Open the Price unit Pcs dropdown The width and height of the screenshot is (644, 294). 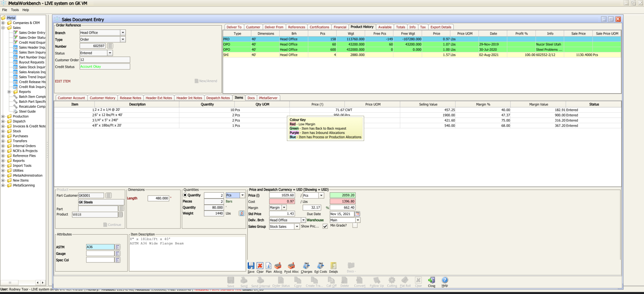[x=321, y=195]
